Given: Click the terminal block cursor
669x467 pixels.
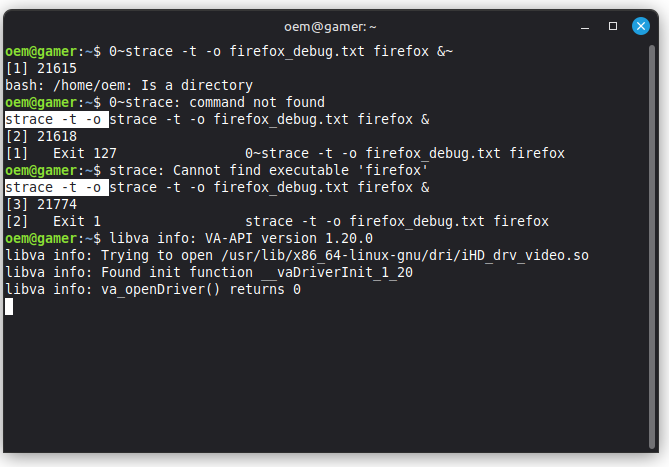Looking at the screenshot, I should [x=9, y=306].
